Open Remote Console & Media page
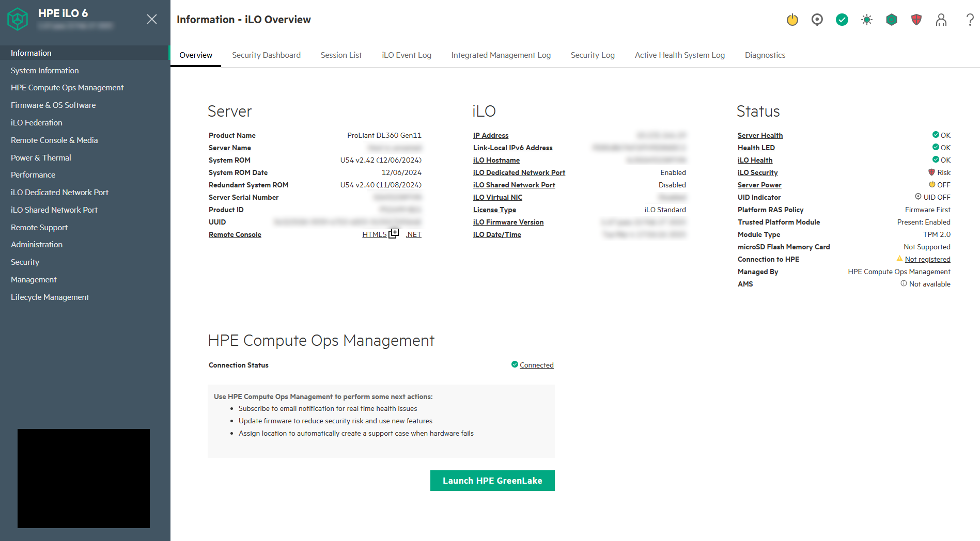This screenshot has height=541, width=980. (x=54, y=140)
